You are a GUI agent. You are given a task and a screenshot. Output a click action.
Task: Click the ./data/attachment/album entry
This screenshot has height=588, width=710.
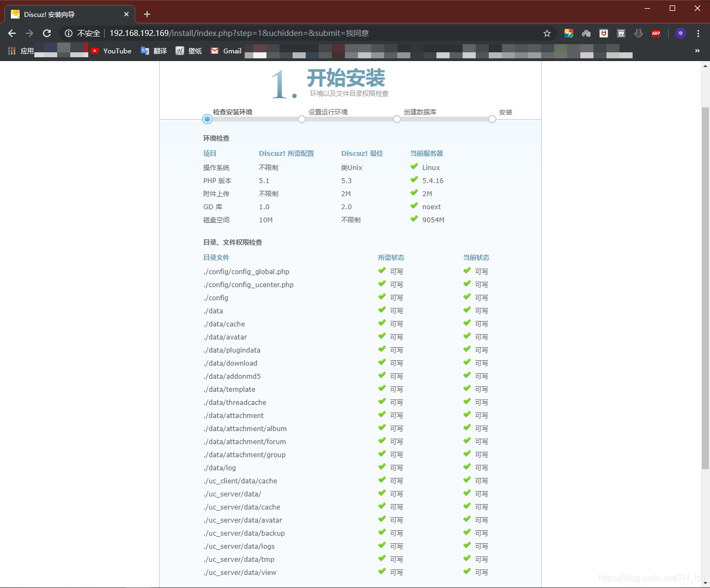(x=245, y=429)
